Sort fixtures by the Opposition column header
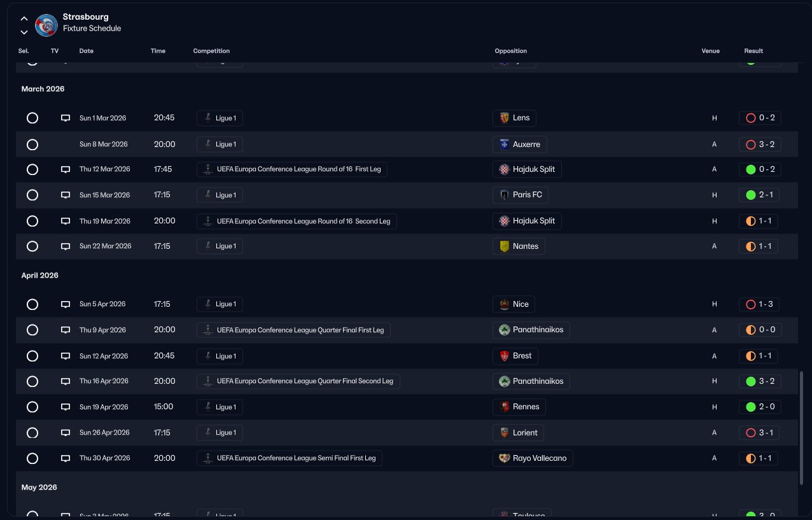Screen dimensions: 812x520 pos(510,51)
